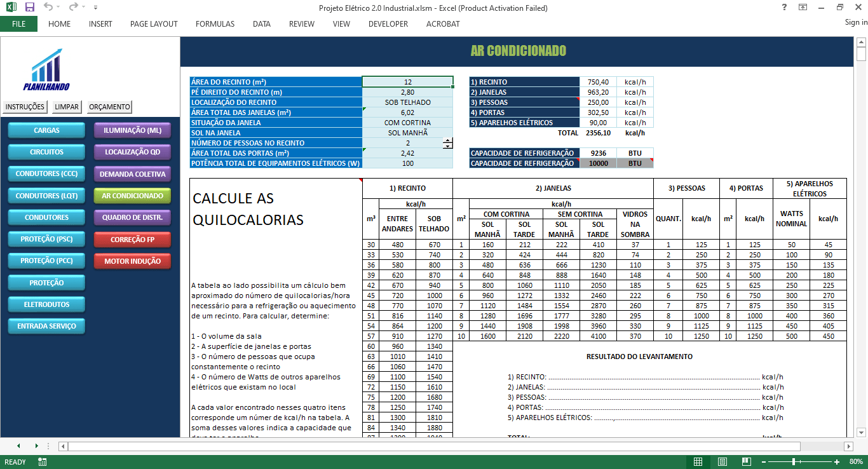Open the REVIEW ribbon tab
The height and width of the screenshot is (469, 868).
tap(302, 24)
